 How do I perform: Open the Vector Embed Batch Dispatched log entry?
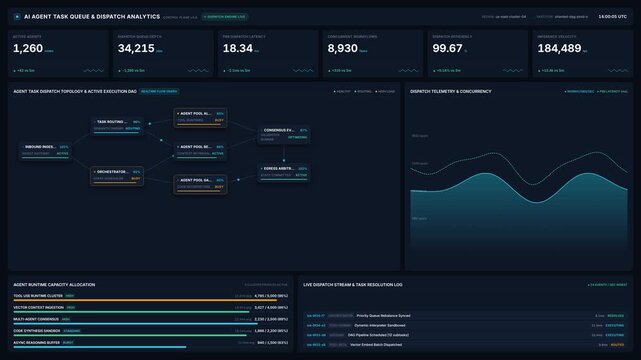466,345
